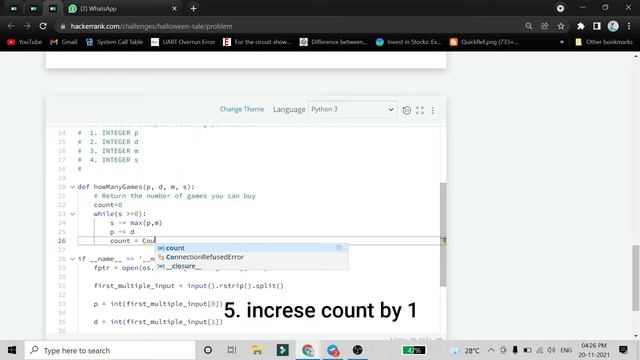The height and width of the screenshot is (360, 640).
Task: Go forward with browser forward arrow
Action: (x=27, y=26)
